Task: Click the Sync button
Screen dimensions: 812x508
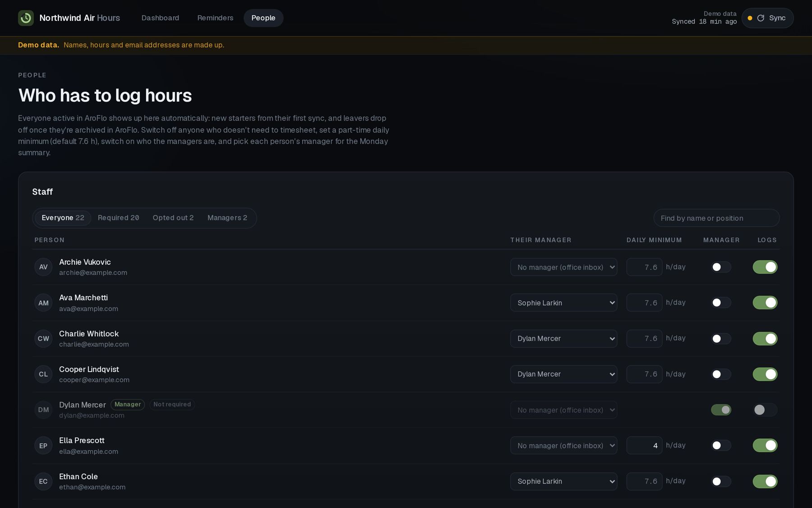Action: tap(767, 18)
